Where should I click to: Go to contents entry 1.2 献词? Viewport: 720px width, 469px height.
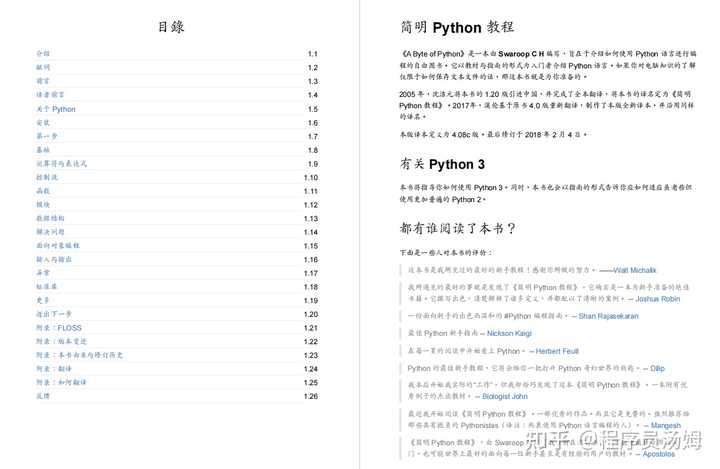tap(43, 68)
